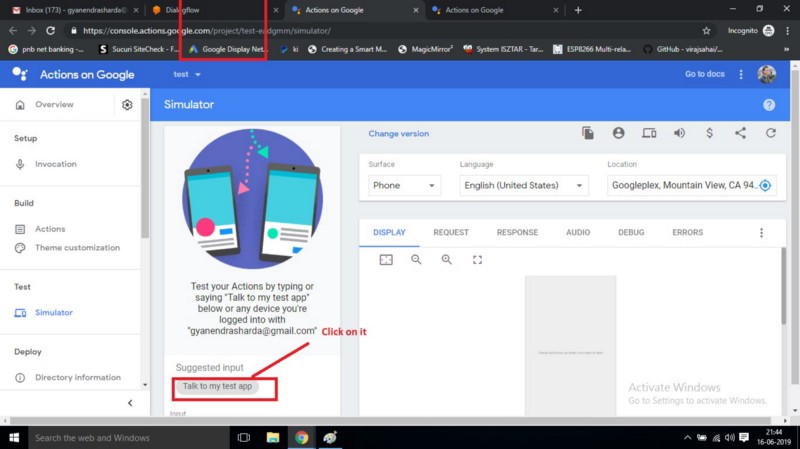Open Overview in sidebar
This screenshot has width=800, height=449.
(x=54, y=105)
